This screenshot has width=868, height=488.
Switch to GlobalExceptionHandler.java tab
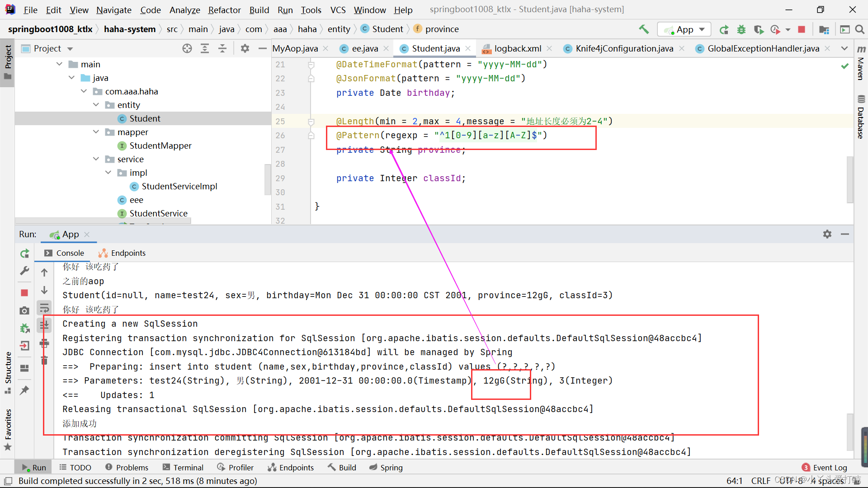pos(763,48)
